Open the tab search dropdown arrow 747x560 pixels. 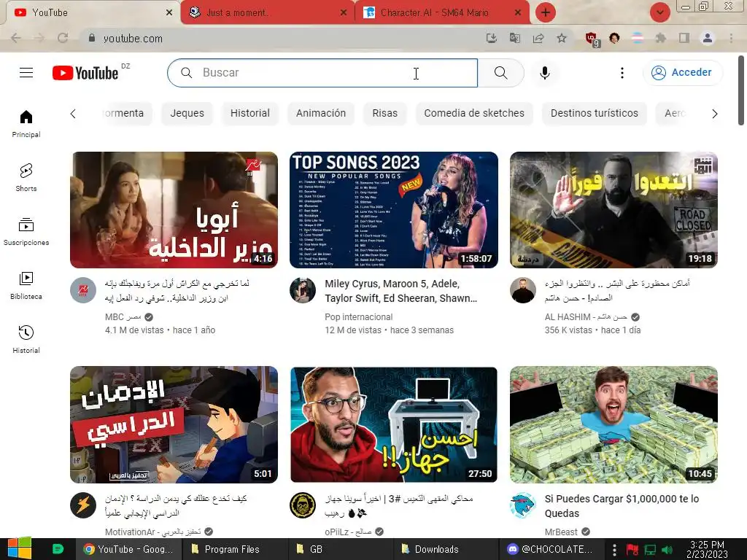tap(660, 12)
